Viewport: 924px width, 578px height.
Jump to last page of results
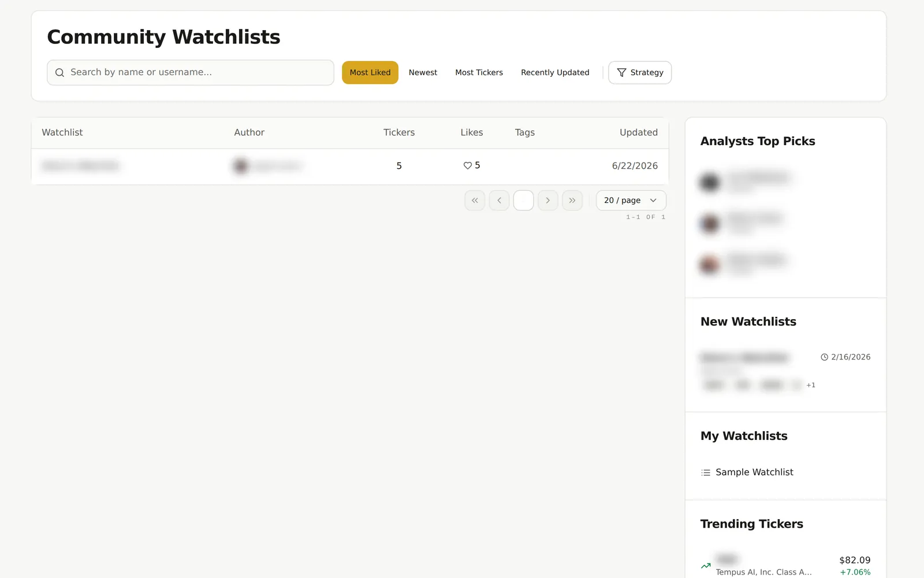click(572, 201)
